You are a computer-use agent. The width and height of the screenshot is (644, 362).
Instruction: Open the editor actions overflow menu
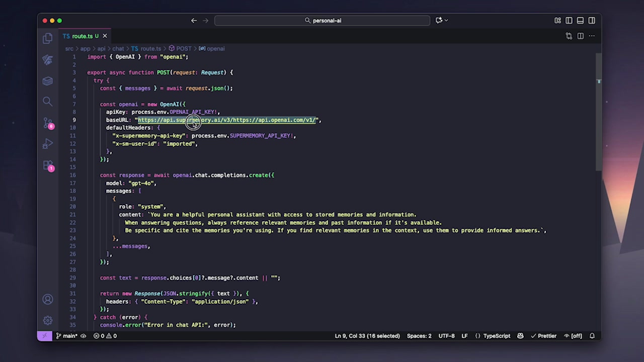tap(592, 36)
